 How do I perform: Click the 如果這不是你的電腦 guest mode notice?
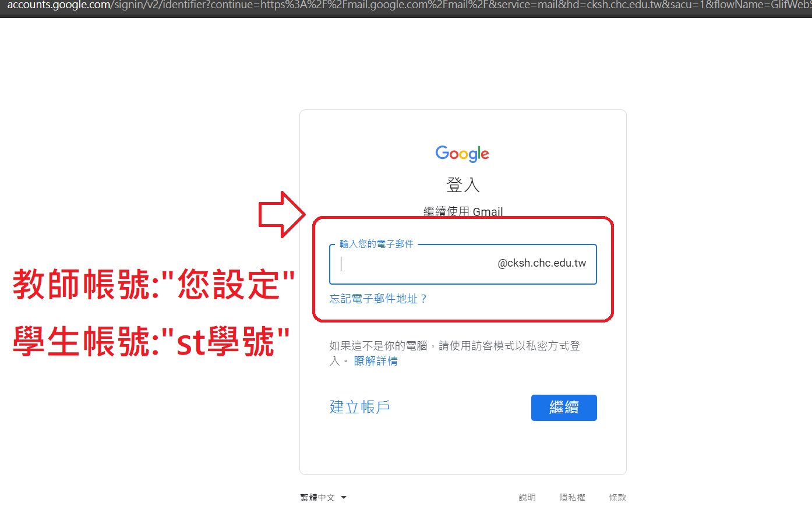click(x=455, y=353)
